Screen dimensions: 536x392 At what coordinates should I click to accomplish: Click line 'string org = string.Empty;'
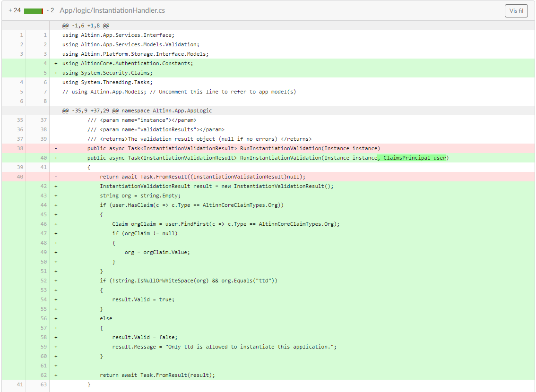(140, 196)
